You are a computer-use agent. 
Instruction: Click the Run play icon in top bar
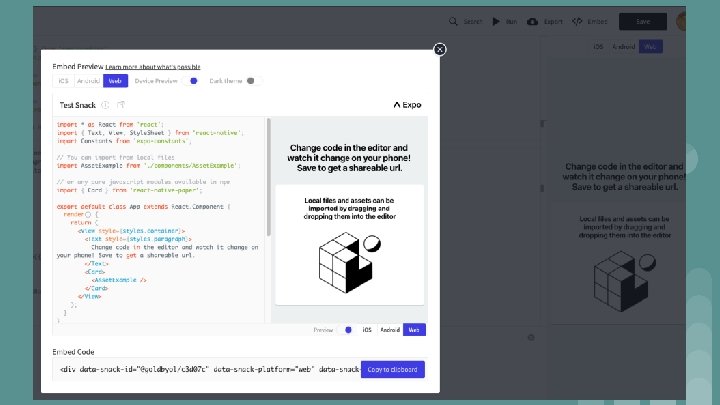pyautogui.click(x=496, y=22)
